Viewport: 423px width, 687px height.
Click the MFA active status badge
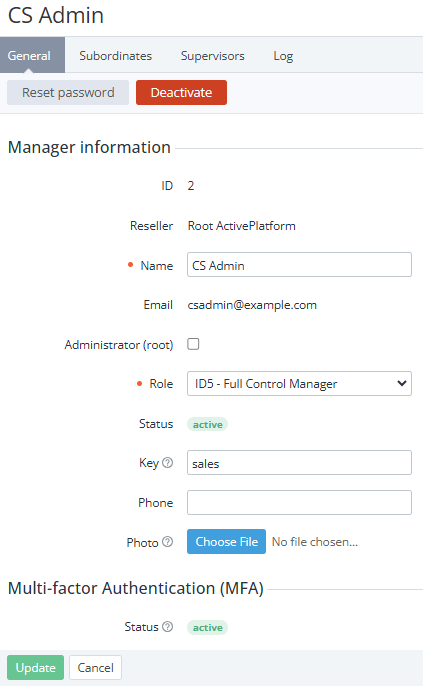click(208, 627)
